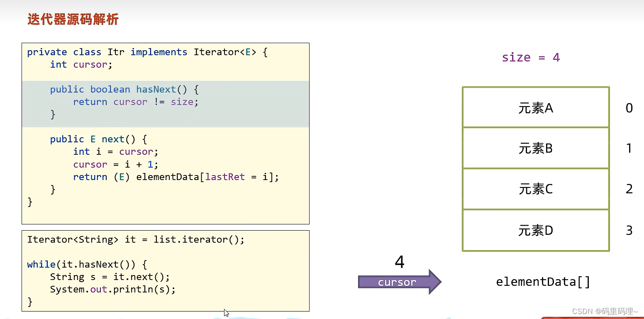
Task: Click the slide title 迭代器源码解析
Action: pos(73,19)
